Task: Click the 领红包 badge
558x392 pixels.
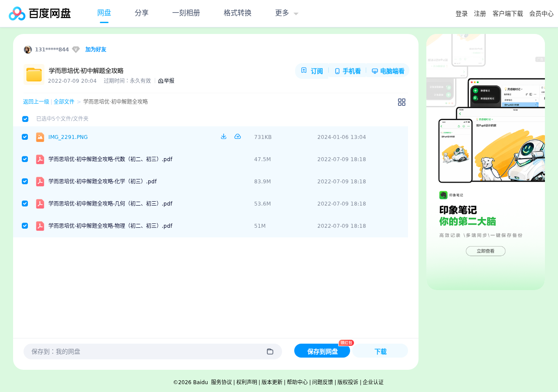Action: [x=347, y=343]
